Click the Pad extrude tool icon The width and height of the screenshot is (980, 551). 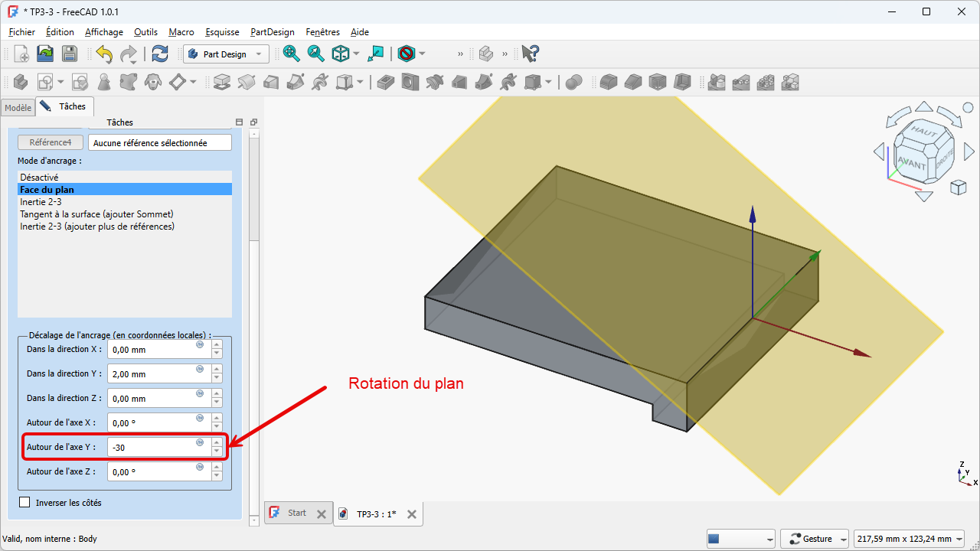(x=222, y=82)
